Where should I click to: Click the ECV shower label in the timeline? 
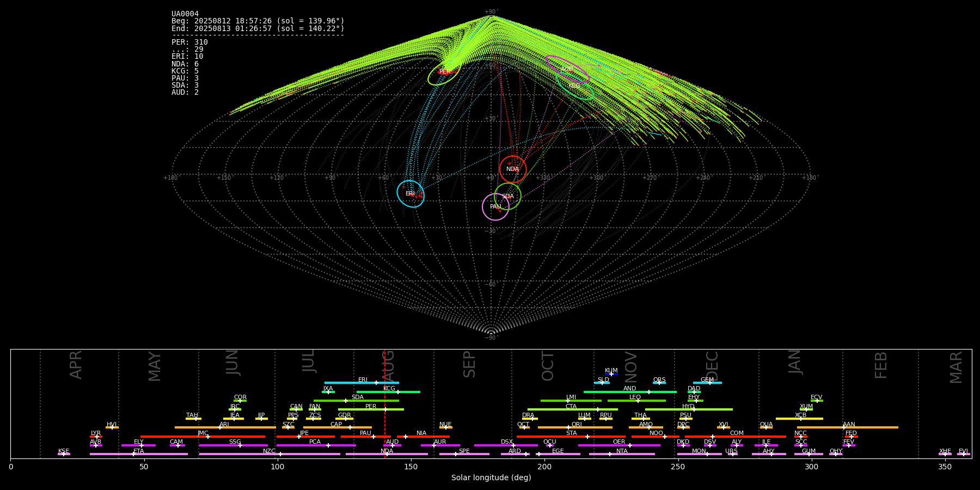click(816, 397)
